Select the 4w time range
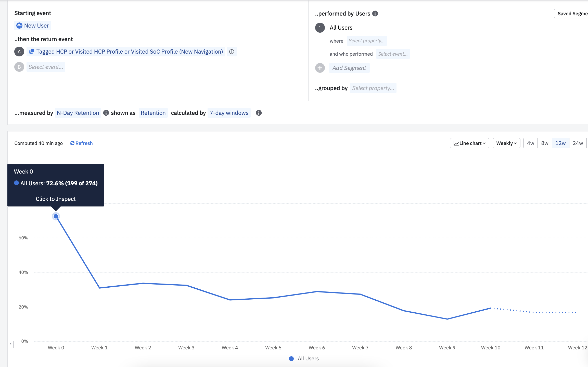588x367 pixels. click(530, 143)
